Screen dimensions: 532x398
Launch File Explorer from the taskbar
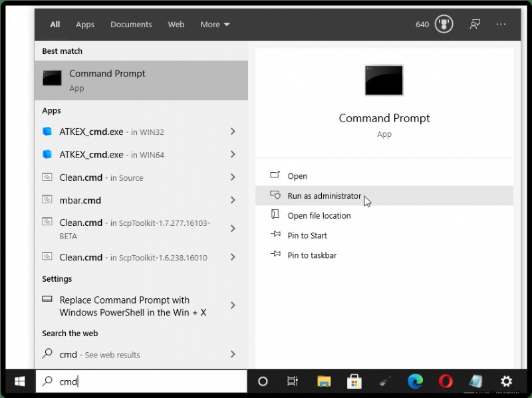pyautogui.click(x=324, y=381)
